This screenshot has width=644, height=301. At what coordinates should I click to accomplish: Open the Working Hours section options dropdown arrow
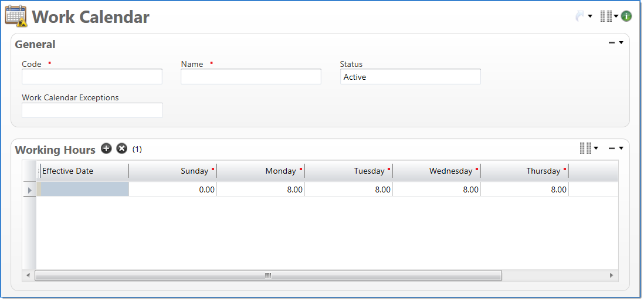tap(621, 148)
